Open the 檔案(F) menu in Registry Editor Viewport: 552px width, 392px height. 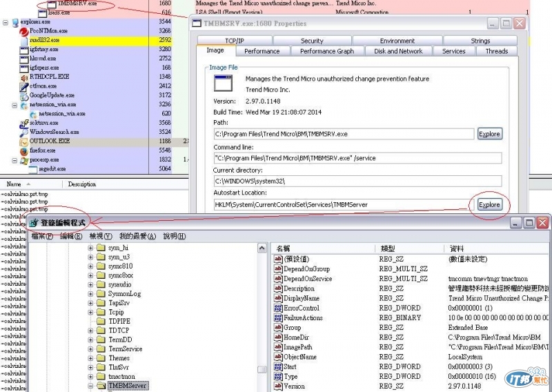pos(42,236)
